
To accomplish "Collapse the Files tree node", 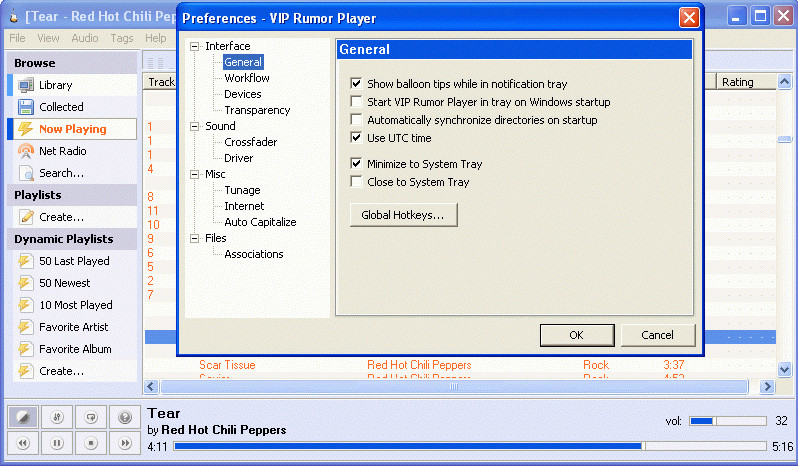I will click(x=194, y=238).
